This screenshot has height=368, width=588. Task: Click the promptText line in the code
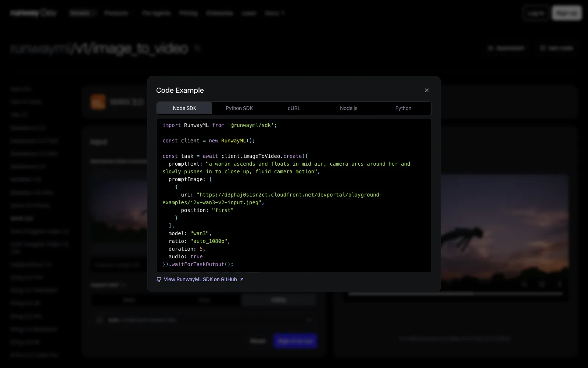click(286, 168)
